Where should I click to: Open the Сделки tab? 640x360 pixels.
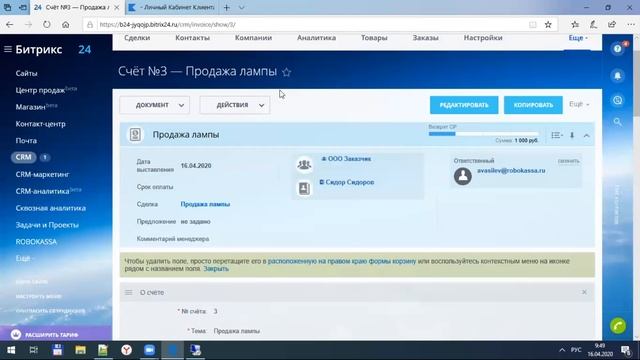coord(137,38)
